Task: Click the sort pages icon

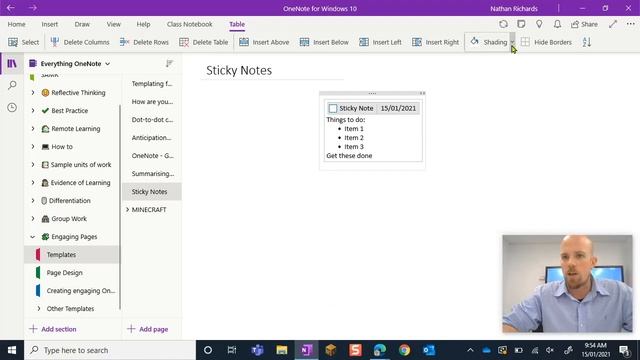Action: pyautogui.click(x=169, y=63)
